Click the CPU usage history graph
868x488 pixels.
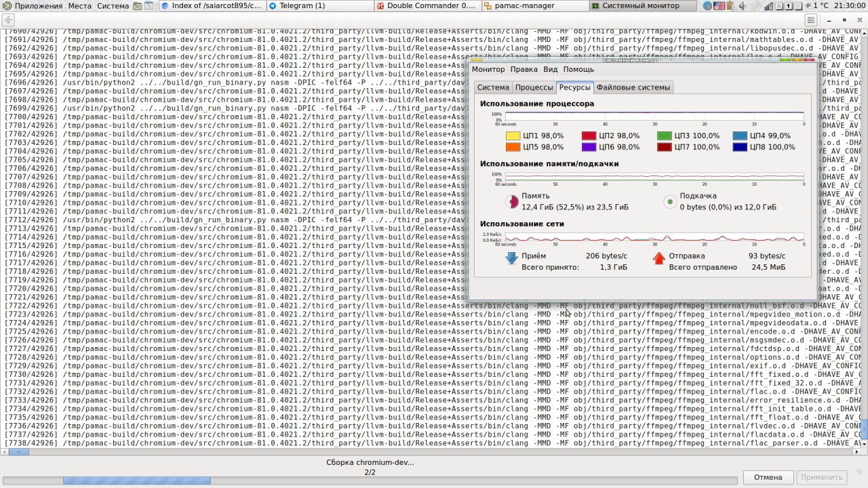650,118
